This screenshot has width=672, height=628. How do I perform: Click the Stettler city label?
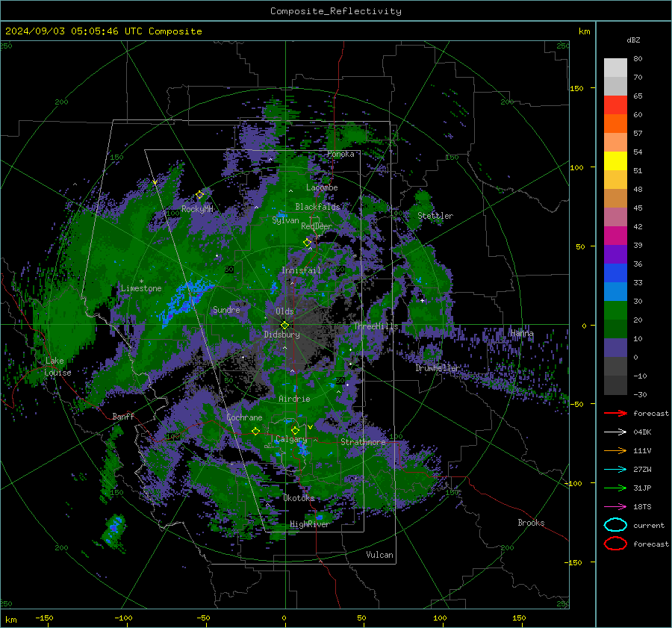(435, 216)
